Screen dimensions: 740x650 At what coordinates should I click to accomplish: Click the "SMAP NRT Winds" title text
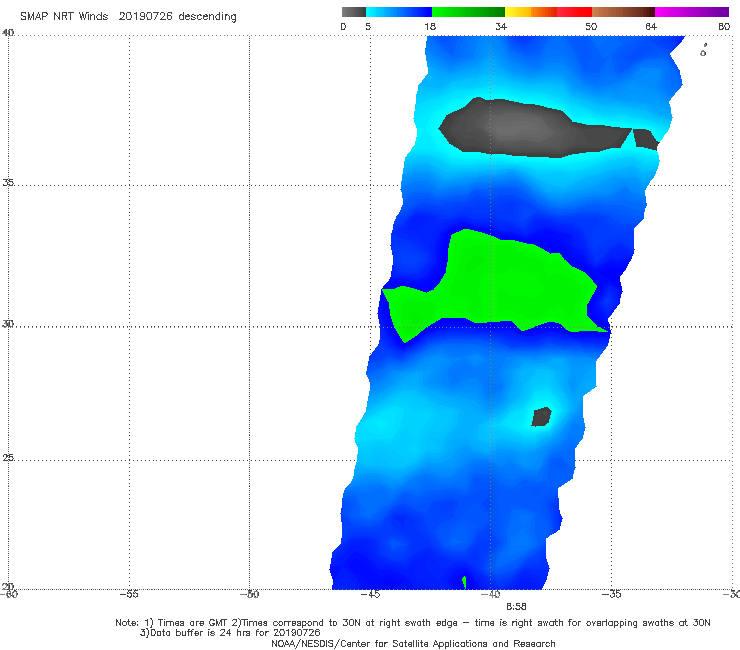64,16
